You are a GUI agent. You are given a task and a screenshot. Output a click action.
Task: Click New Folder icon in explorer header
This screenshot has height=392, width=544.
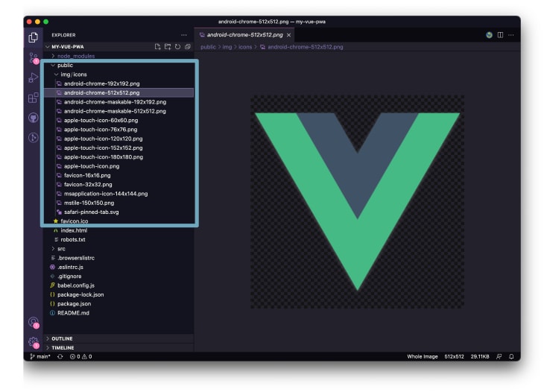click(x=168, y=46)
